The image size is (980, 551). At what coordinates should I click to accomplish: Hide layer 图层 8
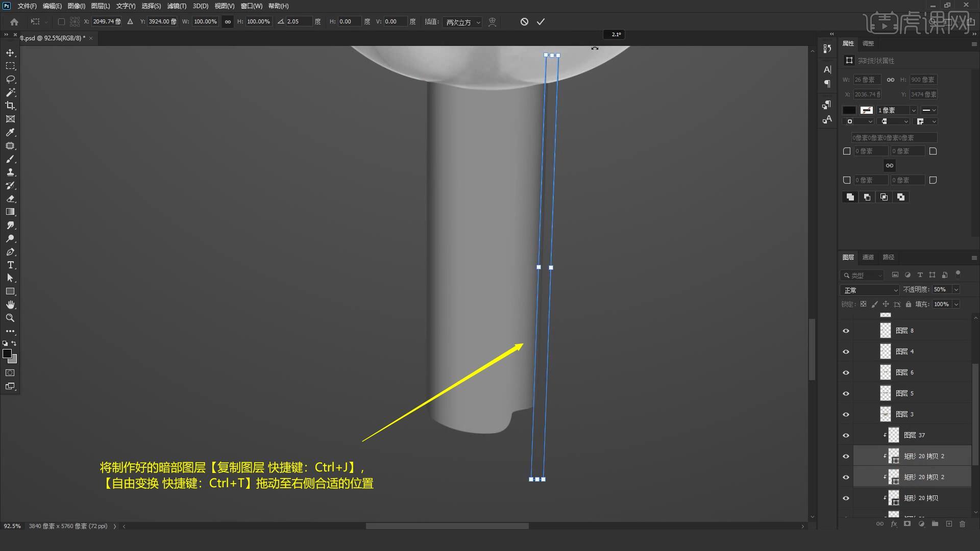(846, 331)
